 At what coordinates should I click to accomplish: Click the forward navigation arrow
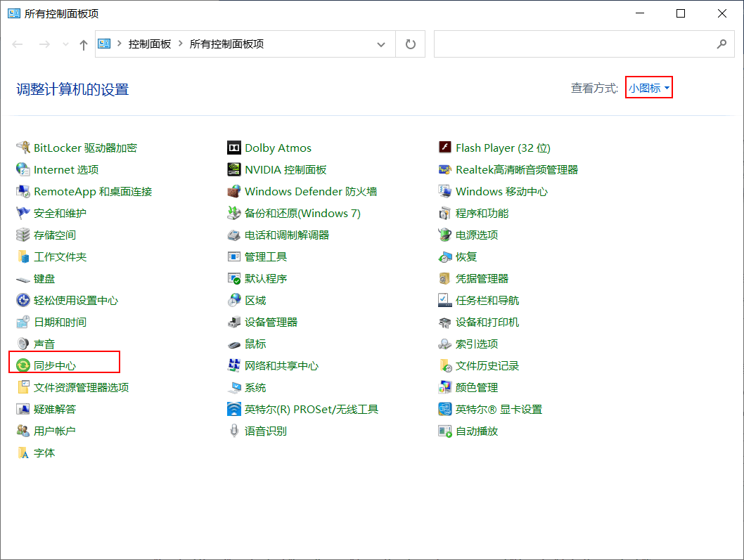[x=44, y=44]
